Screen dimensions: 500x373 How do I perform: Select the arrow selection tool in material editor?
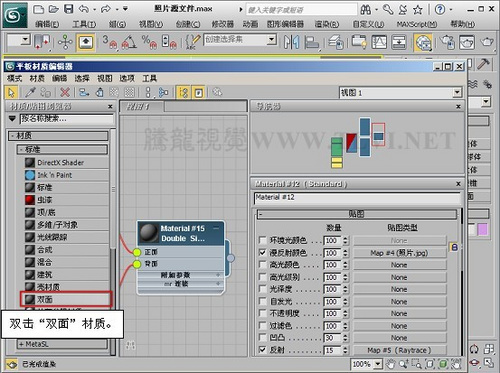click(11, 92)
